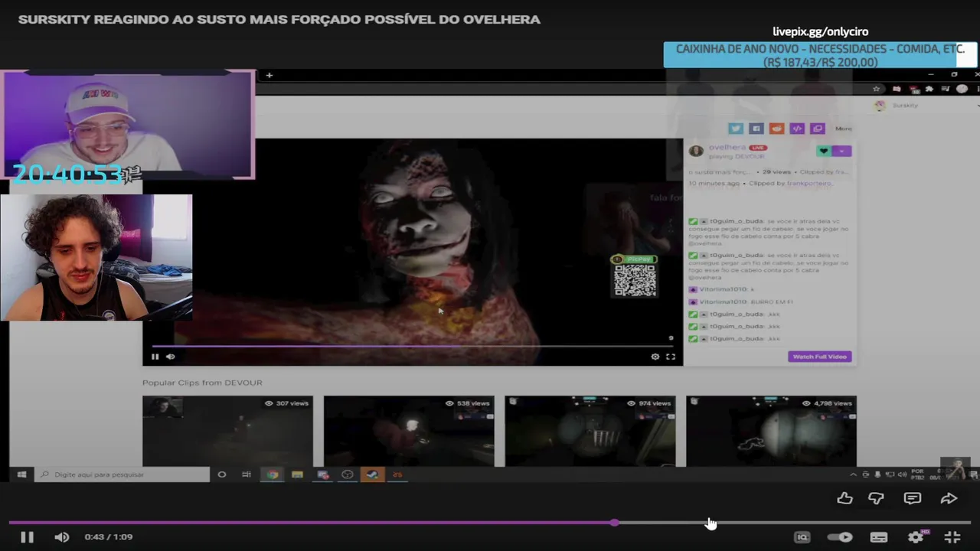This screenshot has height=551, width=980.
Task: Expand purple dropdown next to follow heart
Action: point(841,151)
